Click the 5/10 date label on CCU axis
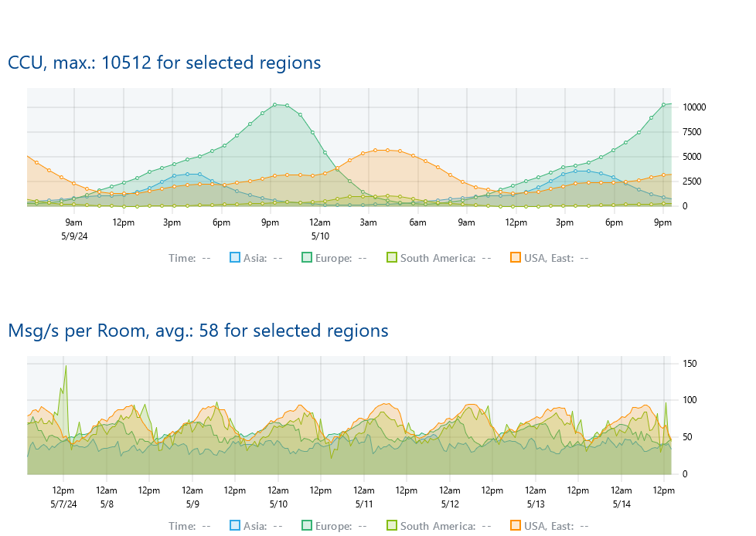This screenshot has width=756, height=536. [x=320, y=236]
